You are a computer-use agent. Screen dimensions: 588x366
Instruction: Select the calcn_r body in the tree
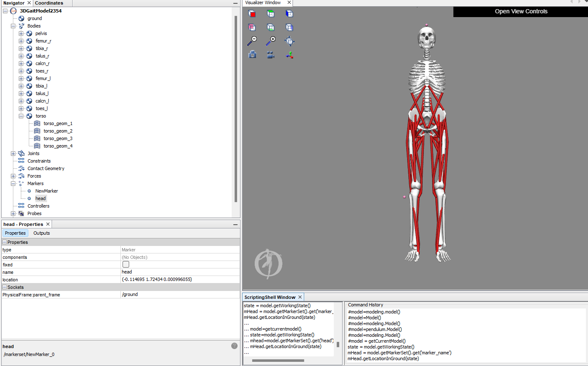tap(43, 63)
